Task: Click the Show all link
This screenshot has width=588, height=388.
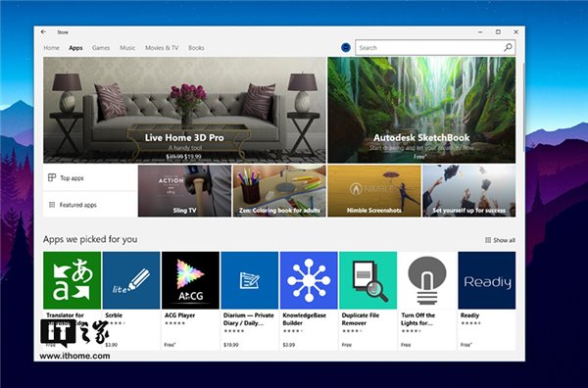Action: [500, 240]
